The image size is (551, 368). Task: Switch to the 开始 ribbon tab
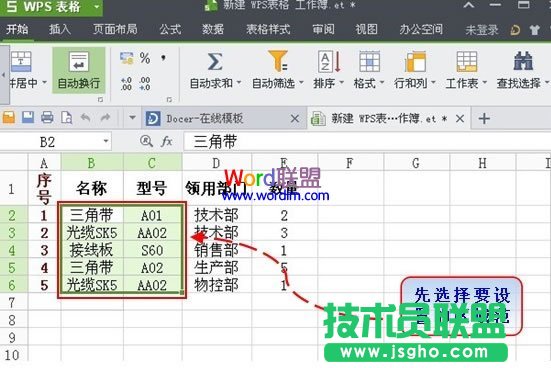click(x=17, y=30)
